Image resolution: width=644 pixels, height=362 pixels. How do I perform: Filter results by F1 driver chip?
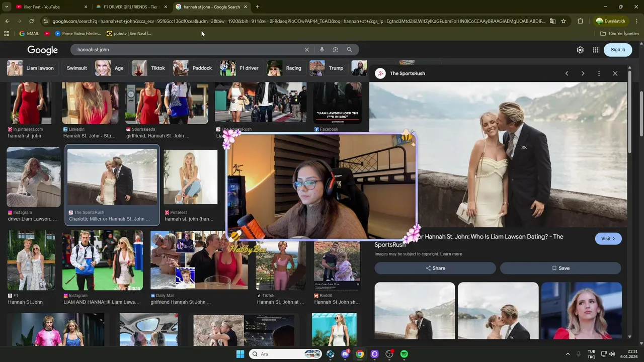coord(240,68)
